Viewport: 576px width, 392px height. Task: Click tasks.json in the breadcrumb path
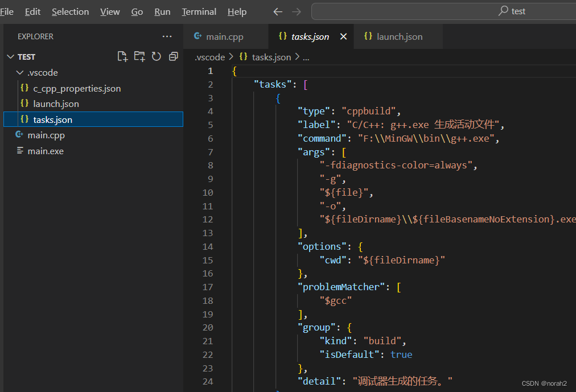(x=271, y=57)
